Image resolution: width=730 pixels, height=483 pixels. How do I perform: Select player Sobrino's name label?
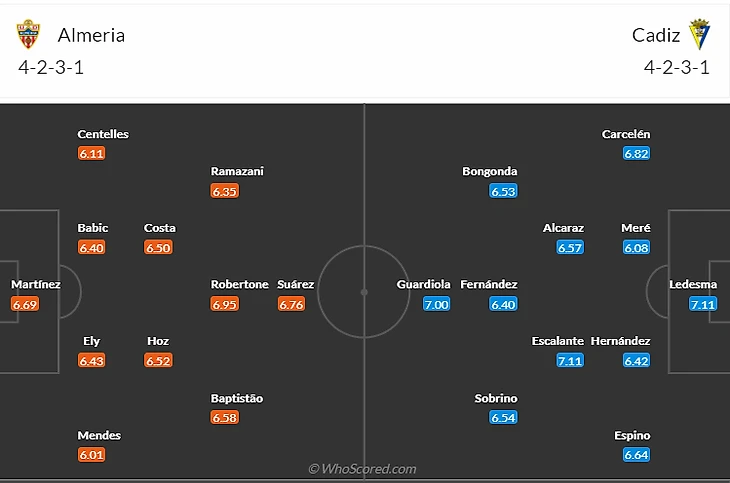[496, 398]
